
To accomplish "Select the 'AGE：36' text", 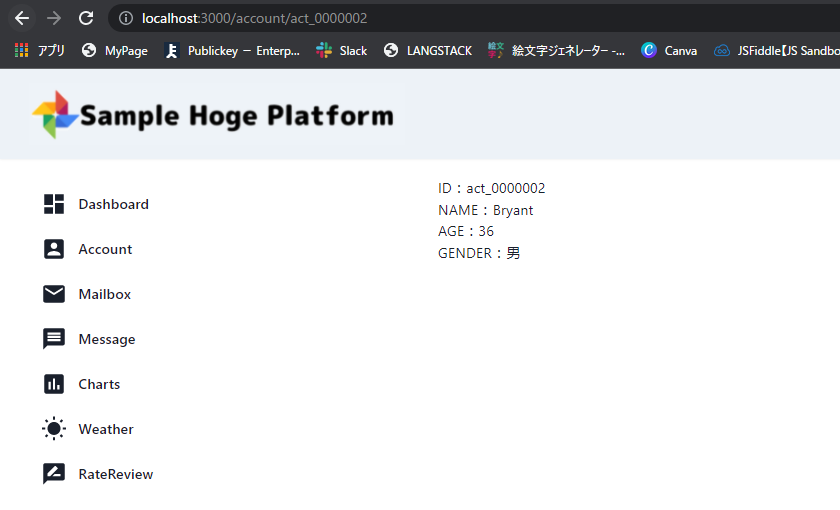I will pos(466,231).
